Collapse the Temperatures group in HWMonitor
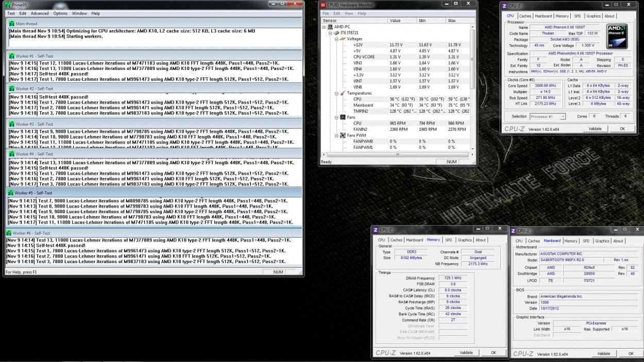This screenshot has width=644, height=362. (337, 93)
